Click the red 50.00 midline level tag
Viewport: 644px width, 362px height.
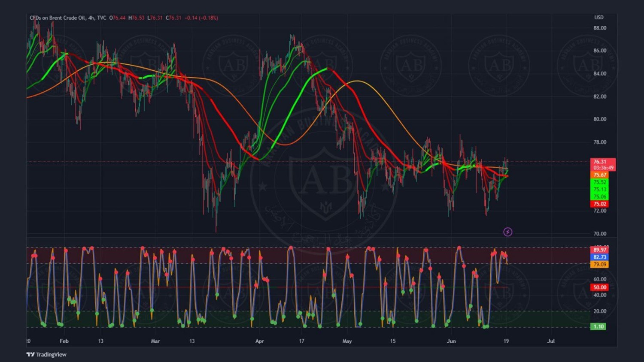pos(600,287)
